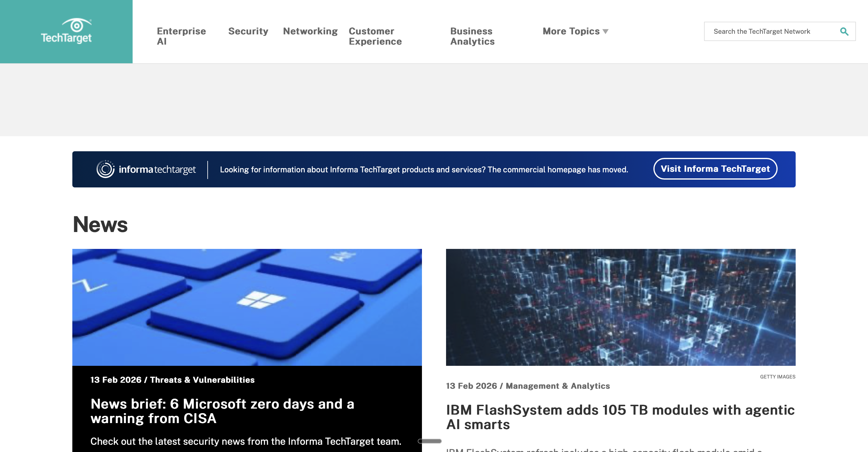Click the blue Windows keyboard thumbnail

point(247,307)
